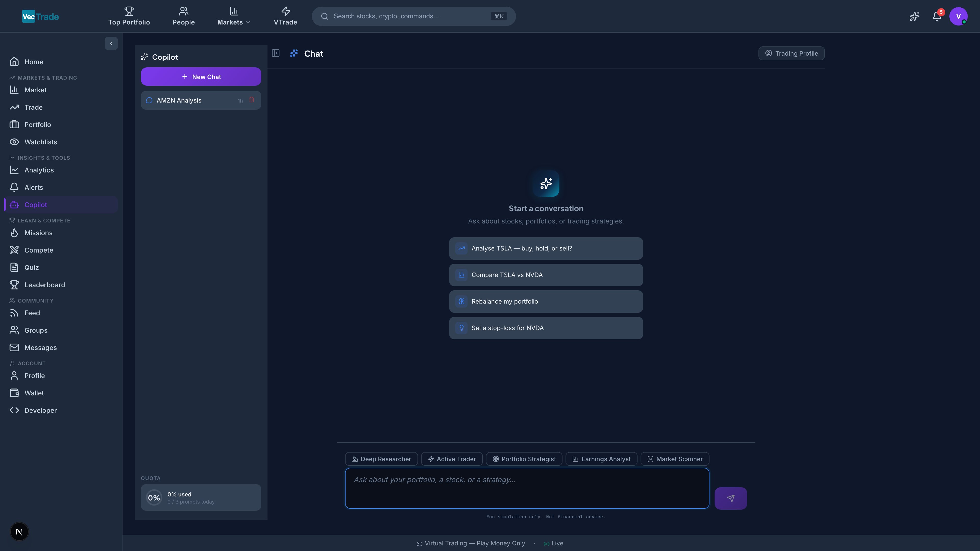This screenshot has width=980, height=551.
Task: Click the Community section header
Action: coord(31,301)
